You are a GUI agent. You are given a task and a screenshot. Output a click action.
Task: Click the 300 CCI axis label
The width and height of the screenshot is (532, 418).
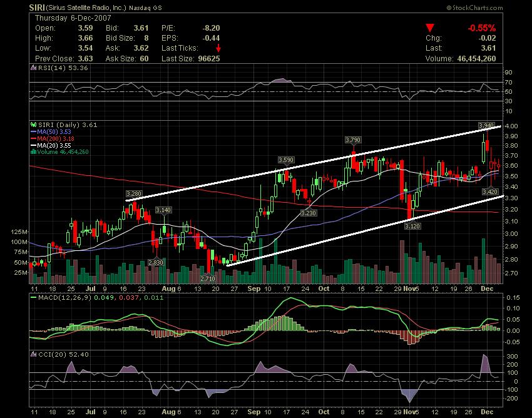513,356
